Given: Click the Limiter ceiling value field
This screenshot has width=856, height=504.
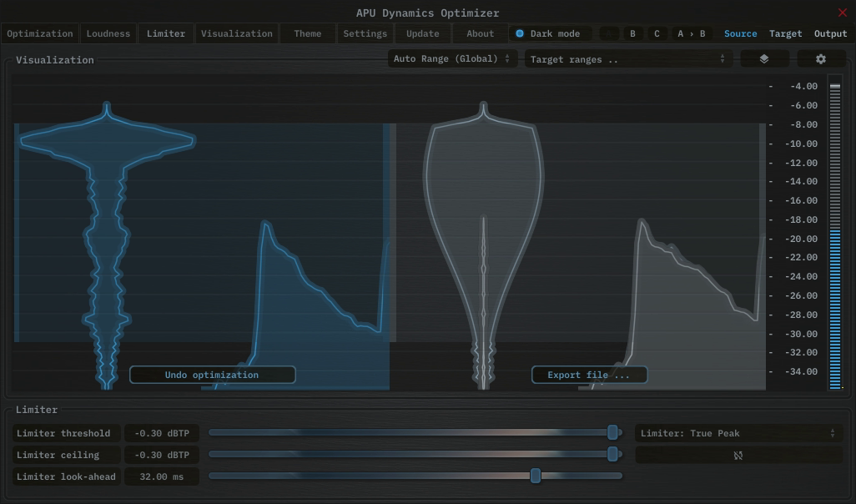Looking at the screenshot, I should (161, 455).
